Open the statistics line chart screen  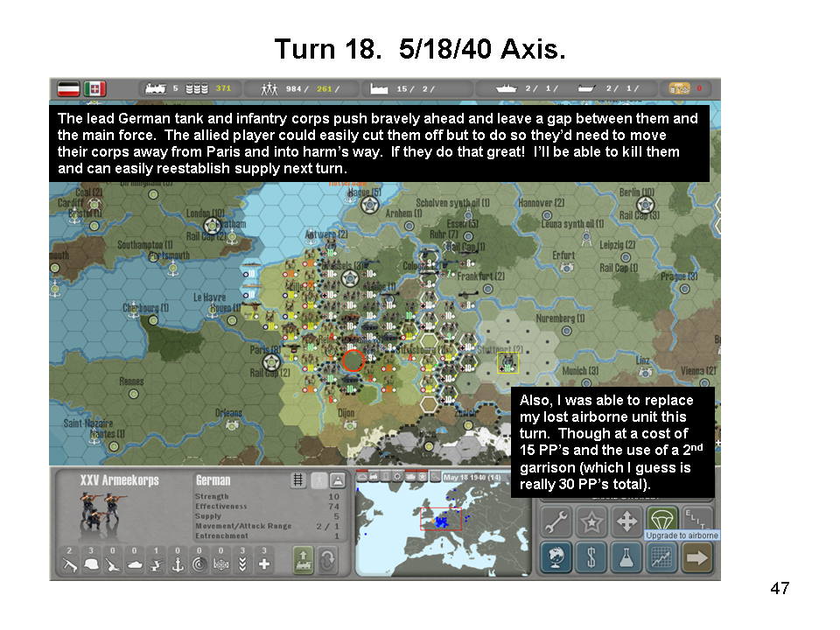[x=661, y=557]
